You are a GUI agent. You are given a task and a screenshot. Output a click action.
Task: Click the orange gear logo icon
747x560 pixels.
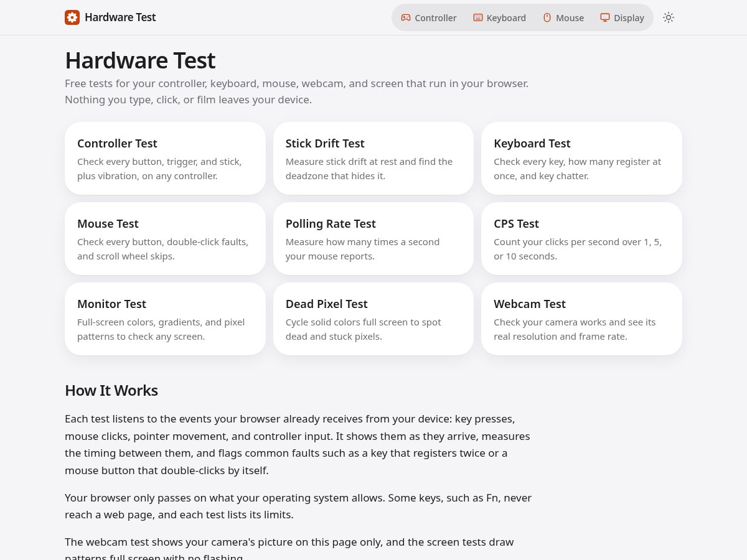click(x=72, y=17)
